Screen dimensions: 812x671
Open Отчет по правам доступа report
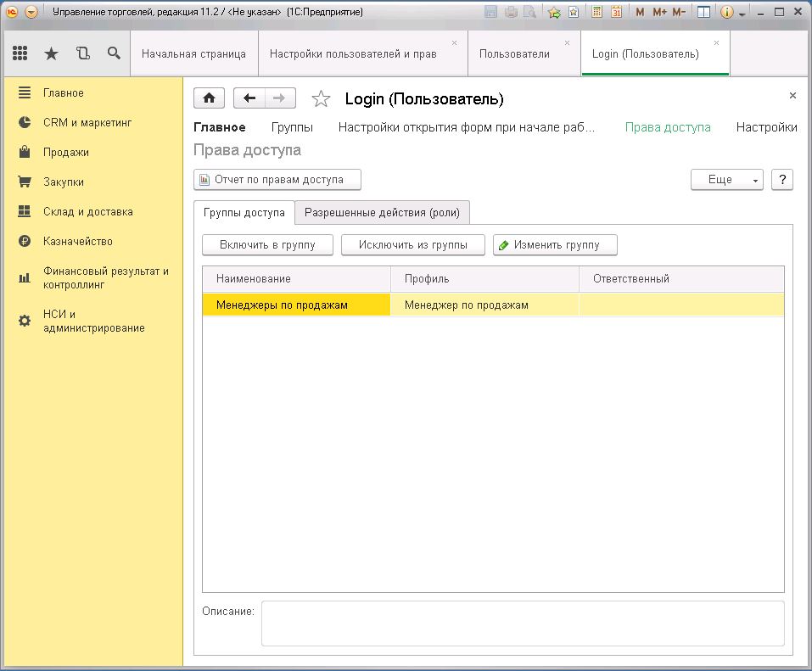277,180
